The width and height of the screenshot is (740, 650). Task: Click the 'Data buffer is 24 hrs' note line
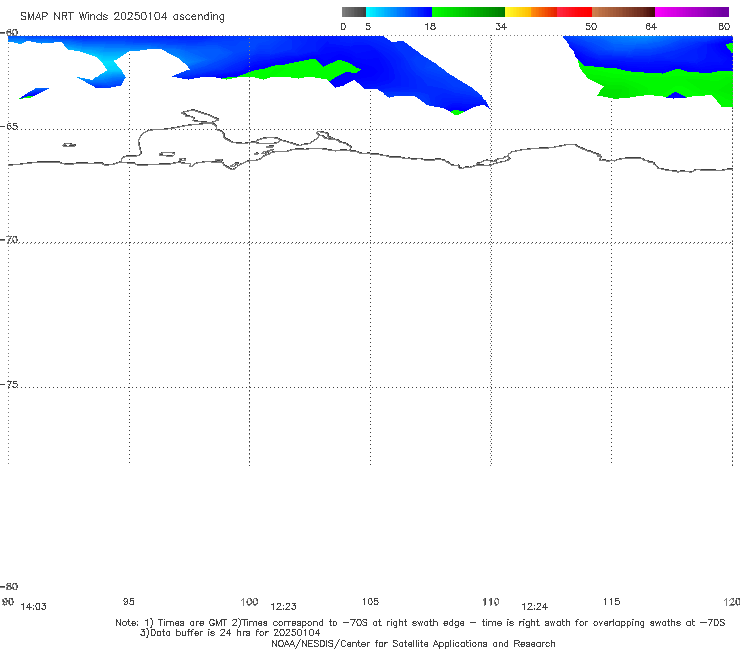[x=230, y=633]
